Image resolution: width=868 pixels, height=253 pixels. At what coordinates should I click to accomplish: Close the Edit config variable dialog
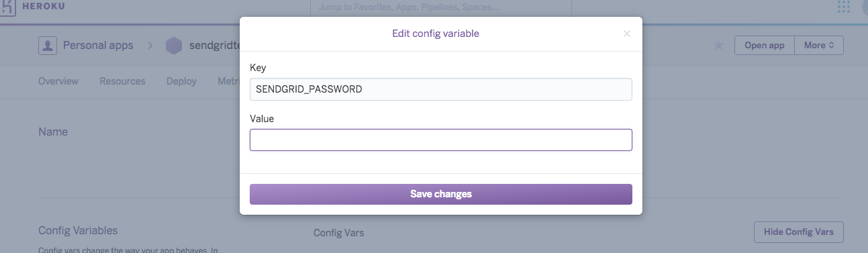point(627,34)
